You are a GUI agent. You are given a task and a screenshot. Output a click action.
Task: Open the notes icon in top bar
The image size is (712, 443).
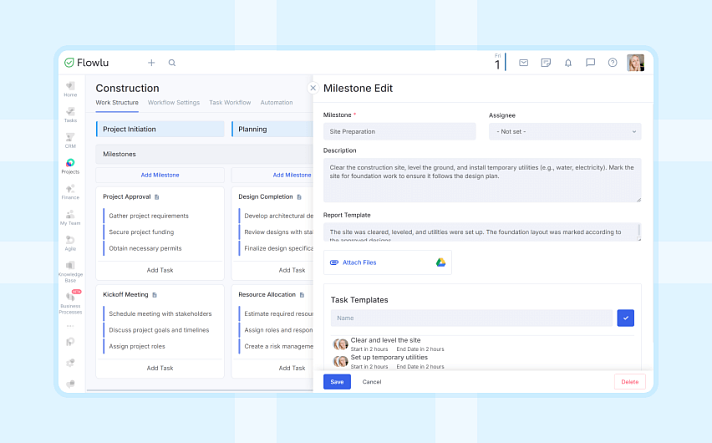[546, 63]
